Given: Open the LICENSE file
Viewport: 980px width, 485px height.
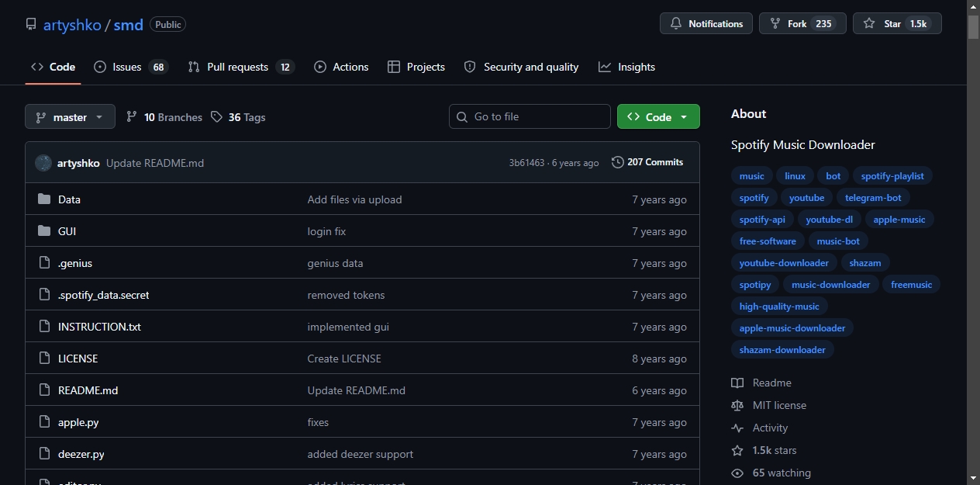Looking at the screenshot, I should (x=78, y=359).
